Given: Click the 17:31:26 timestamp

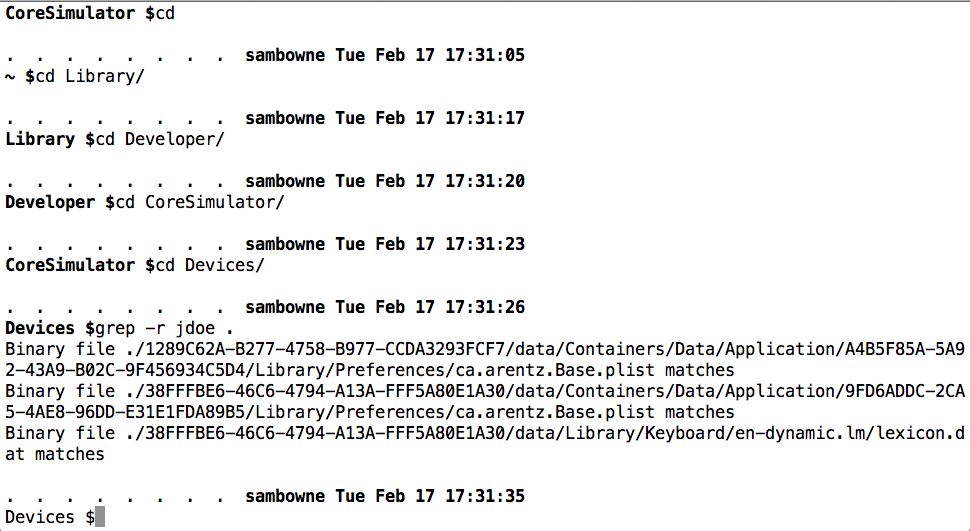Looking at the screenshot, I should click(484, 307).
